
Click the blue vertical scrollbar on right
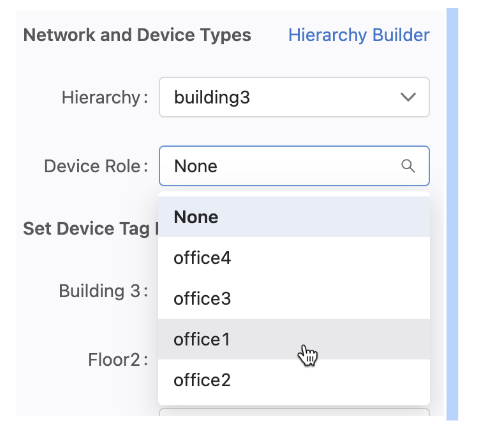[x=452, y=214]
